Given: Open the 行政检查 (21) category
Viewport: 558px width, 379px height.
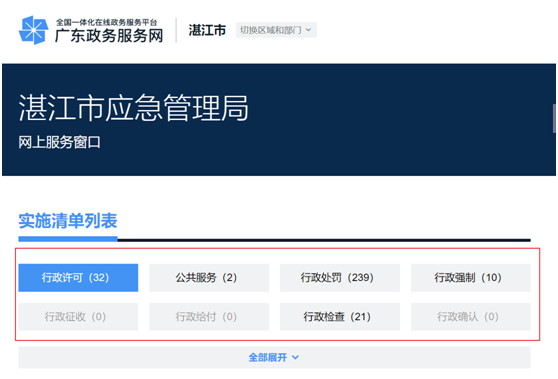Looking at the screenshot, I should point(340,317).
